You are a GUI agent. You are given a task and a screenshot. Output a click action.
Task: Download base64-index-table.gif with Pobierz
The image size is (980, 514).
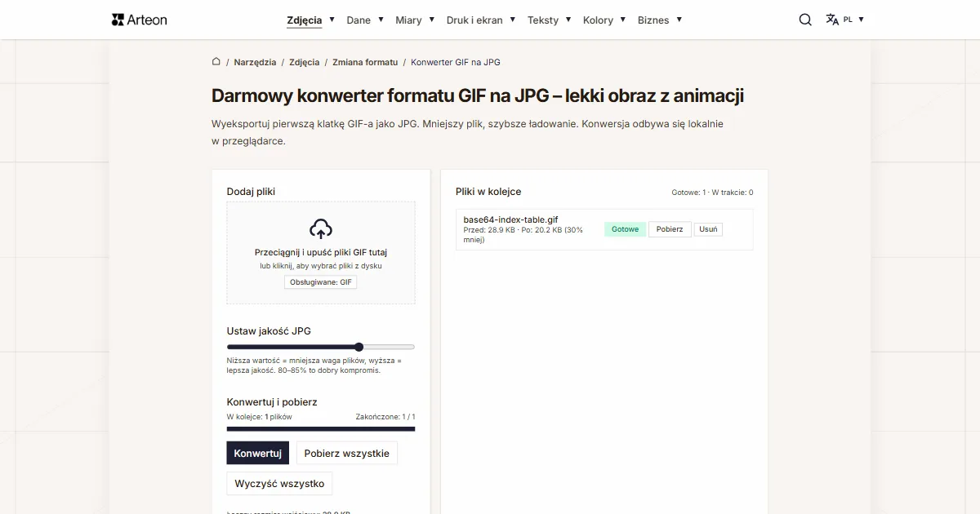click(670, 229)
